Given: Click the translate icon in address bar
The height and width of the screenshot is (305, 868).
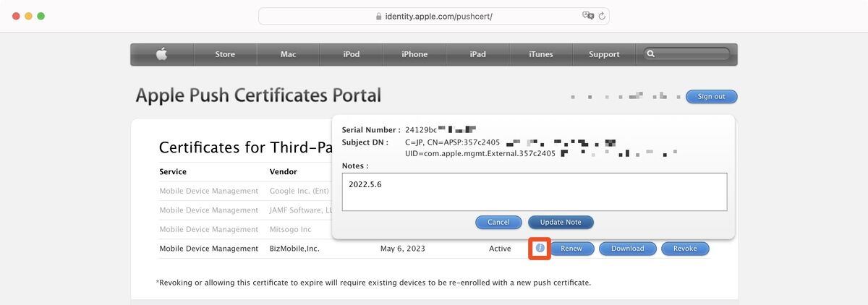Looking at the screenshot, I should (588, 16).
